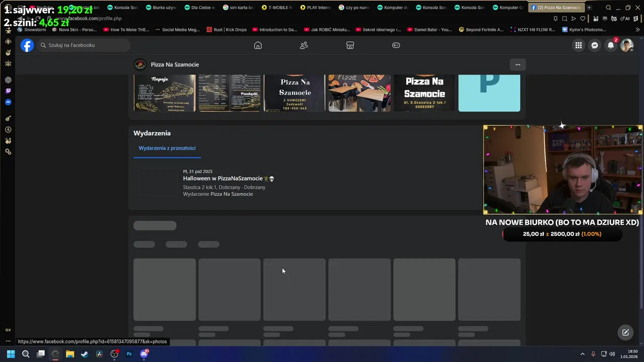This screenshot has width=644, height=362.
Task: Open the Snowstorm bookmark
Action: pyautogui.click(x=32, y=30)
